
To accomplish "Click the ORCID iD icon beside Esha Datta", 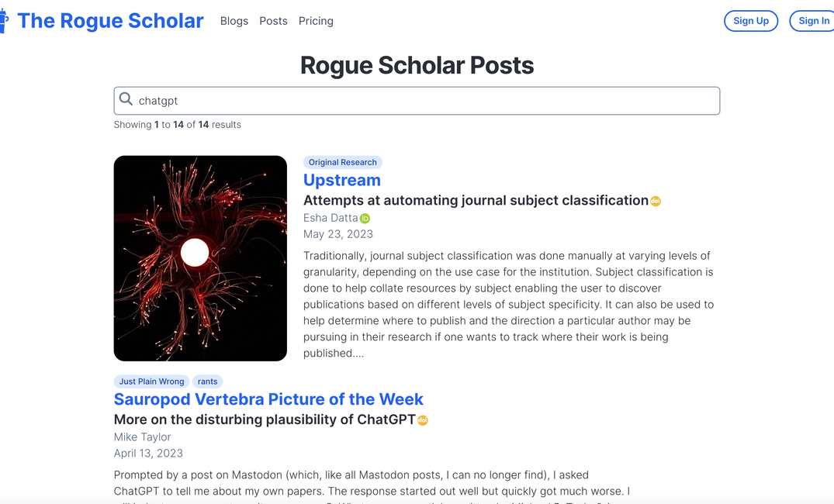I will [364, 218].
